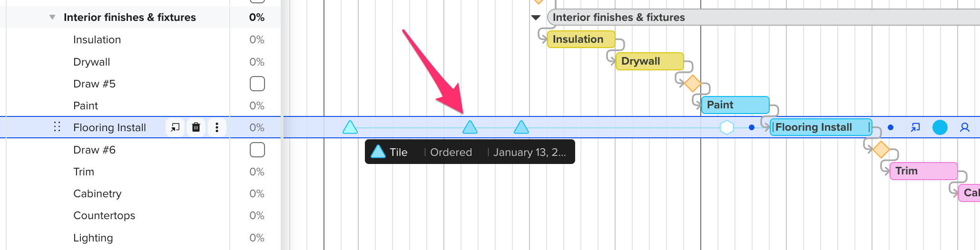This screenshot has width=980, height=250.
Task: Check the Draw #5 checkbox
Action: tap(257, 84)
